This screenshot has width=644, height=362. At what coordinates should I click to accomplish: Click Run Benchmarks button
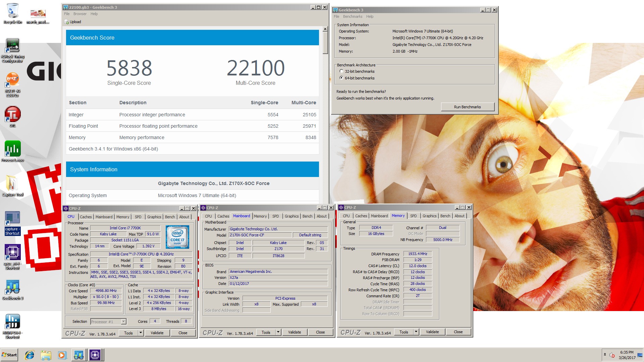(467, 107)
